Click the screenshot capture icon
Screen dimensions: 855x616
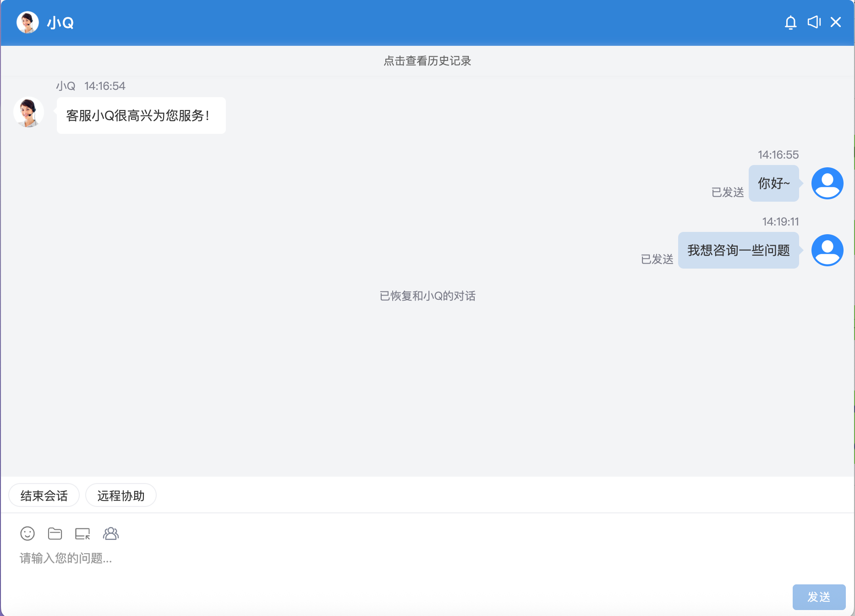click(82, 533)
